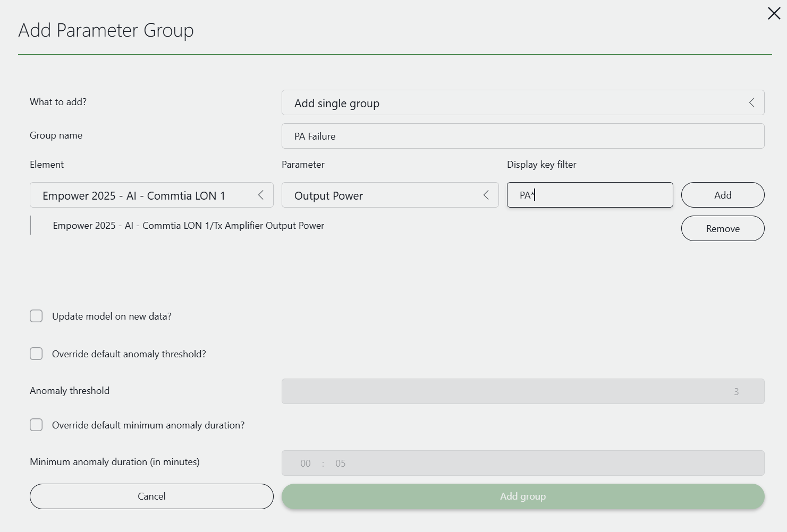Collapse the 'Add single group' selection list
This screenshot has height=532, width=787.
pyautogui.click(x=751, y=102)
